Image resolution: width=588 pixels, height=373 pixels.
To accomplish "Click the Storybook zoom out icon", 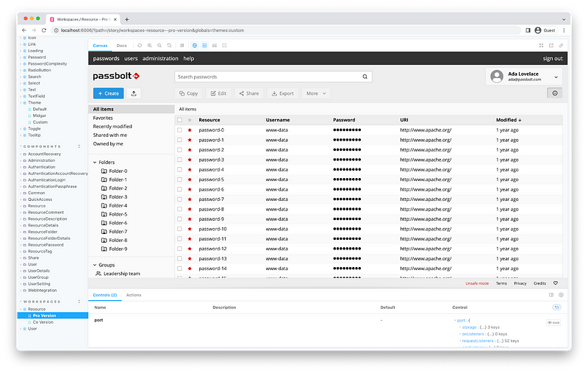I will (159, 46).
